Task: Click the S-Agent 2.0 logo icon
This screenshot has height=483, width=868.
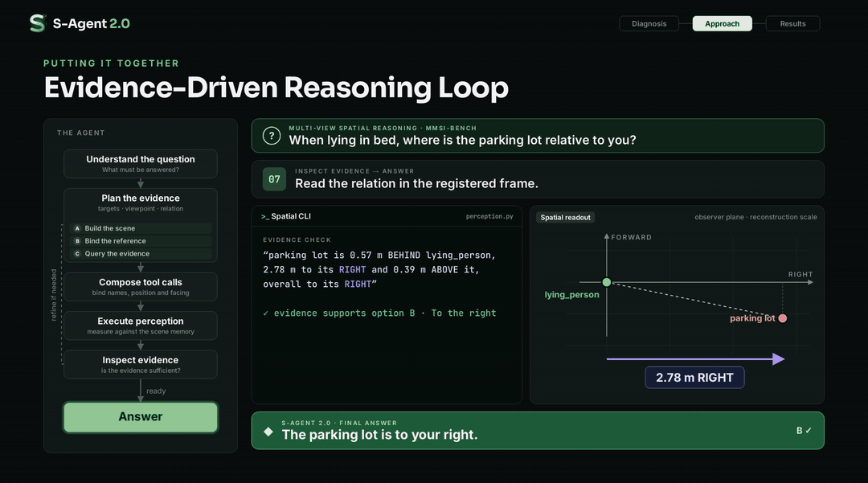Action: coord(38,23)
